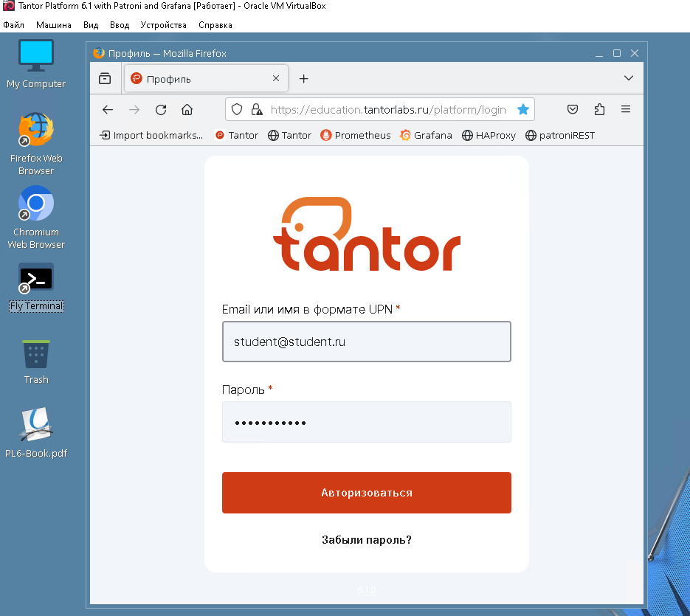Expand the list all tabs chevron
This screenshot has width=690, height=616.
pyautogui.click(x=629, y=78)
